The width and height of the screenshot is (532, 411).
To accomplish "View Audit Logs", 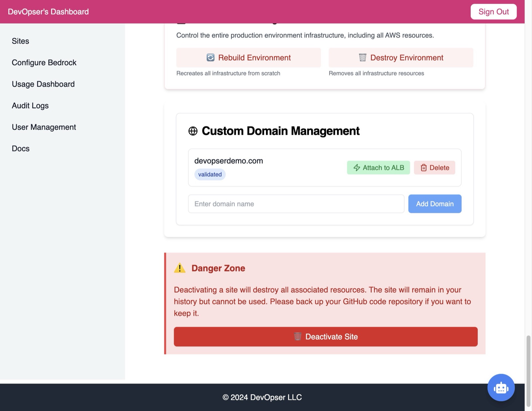I will (x=30, y=105).
